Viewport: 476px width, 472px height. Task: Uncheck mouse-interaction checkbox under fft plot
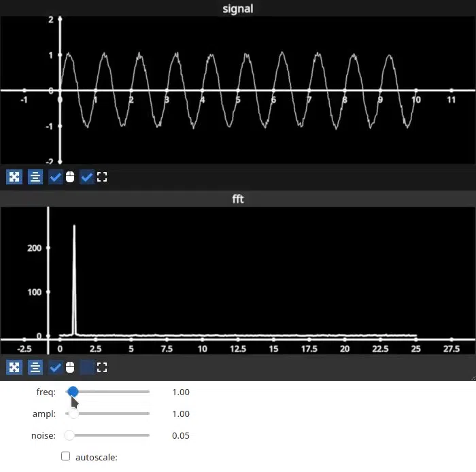[56, 367]
